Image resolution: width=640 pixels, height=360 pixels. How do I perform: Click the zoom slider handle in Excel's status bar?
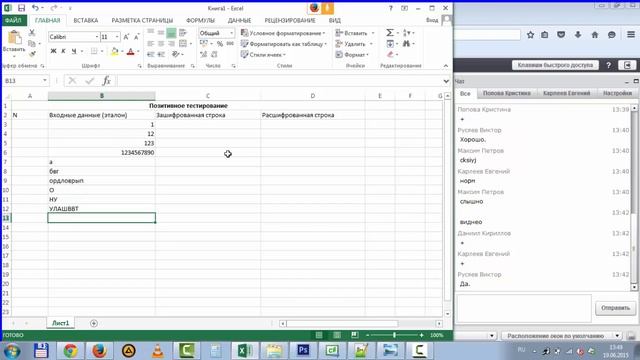click(394, 335)
